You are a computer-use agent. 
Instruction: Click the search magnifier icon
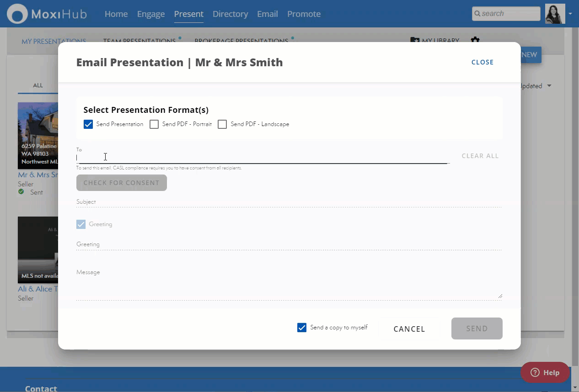(x=477, y=14)
